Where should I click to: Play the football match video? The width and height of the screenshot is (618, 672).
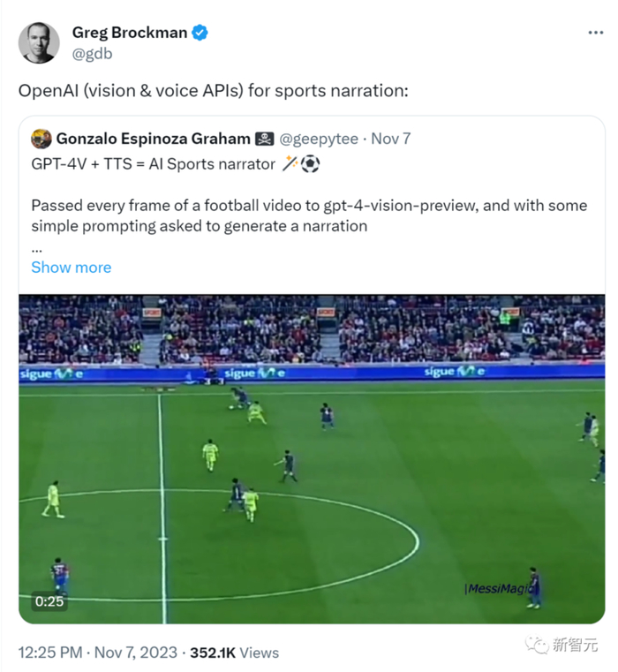pyautogui.click(x=312, y=459)
